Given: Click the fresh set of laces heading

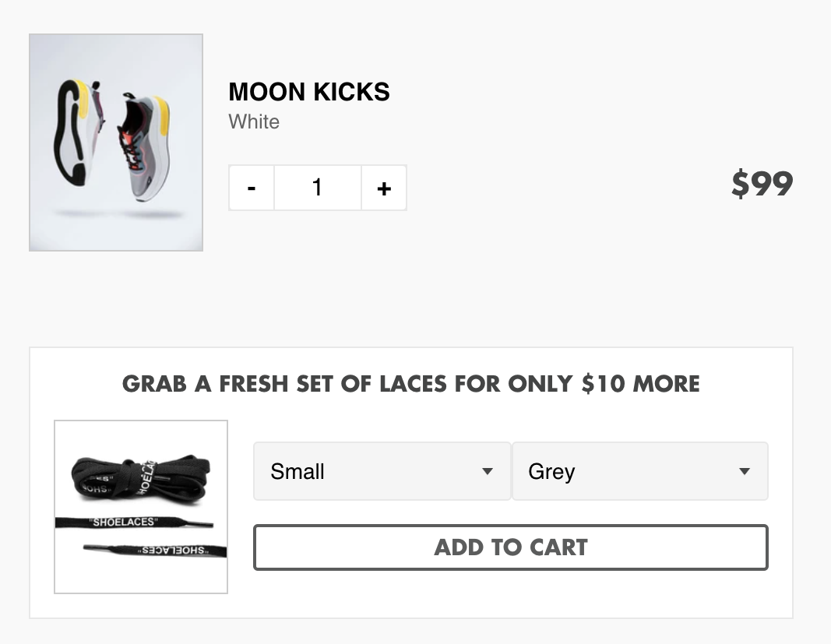Looking at the screenshot, I should [x=410, y=384].
